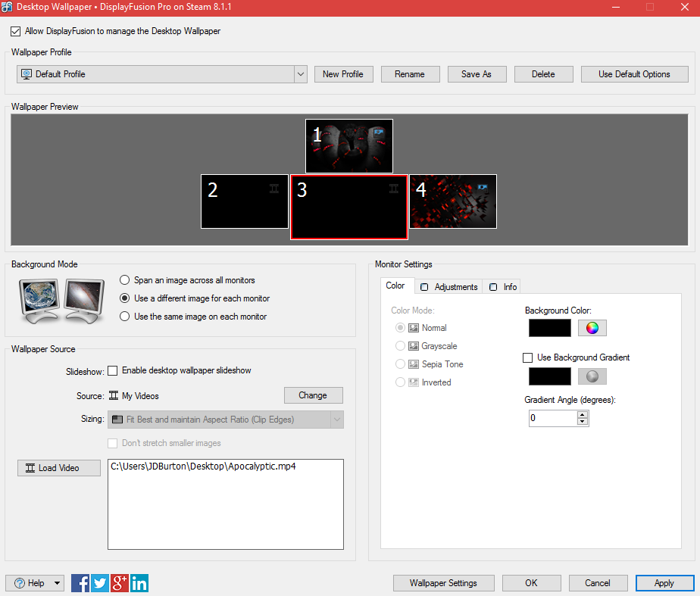Image resolution: width=700 pixels, height=596 pixels.
Task: Click the DisplayFusion title bar app icon
Action: [x=7, y=7]
